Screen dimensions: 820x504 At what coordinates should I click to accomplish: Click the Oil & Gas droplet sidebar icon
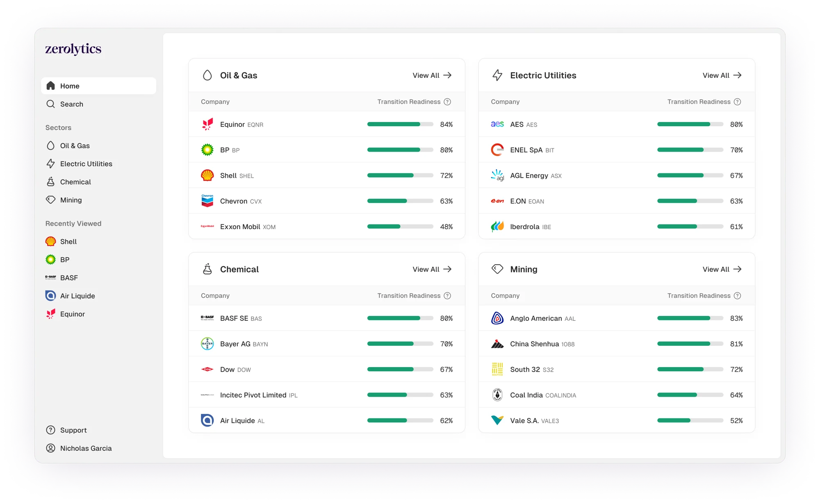(x=50, y=146)
